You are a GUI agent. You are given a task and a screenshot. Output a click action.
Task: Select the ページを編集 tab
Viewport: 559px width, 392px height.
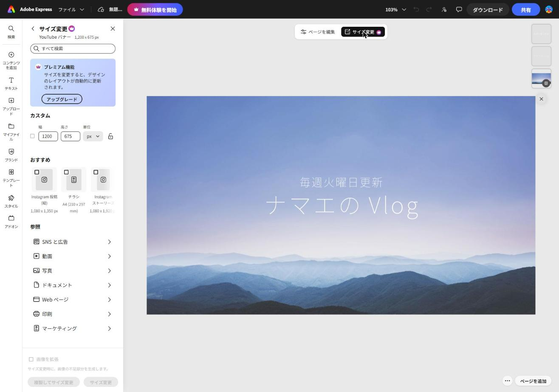click(x=318, y=32)
